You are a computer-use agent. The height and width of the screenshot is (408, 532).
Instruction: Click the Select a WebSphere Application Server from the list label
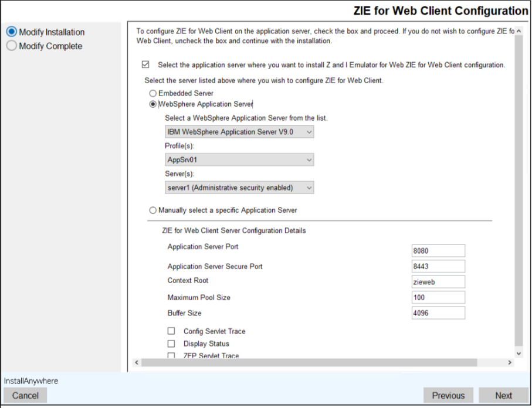[x=246, y=118]
